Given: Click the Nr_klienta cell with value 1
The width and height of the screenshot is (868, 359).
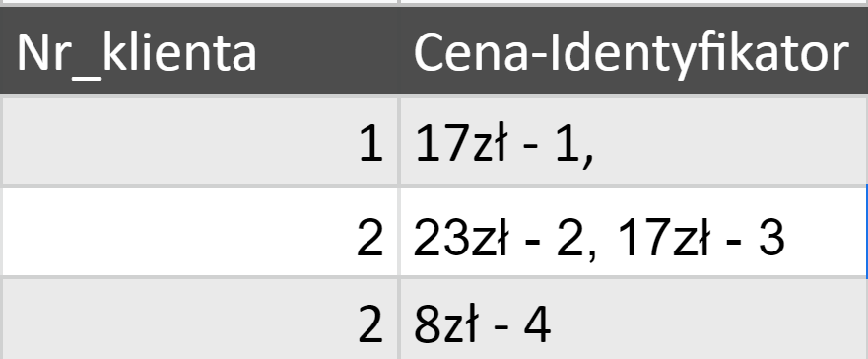Looking at the screenshot, I should click(x=200, y=141).
